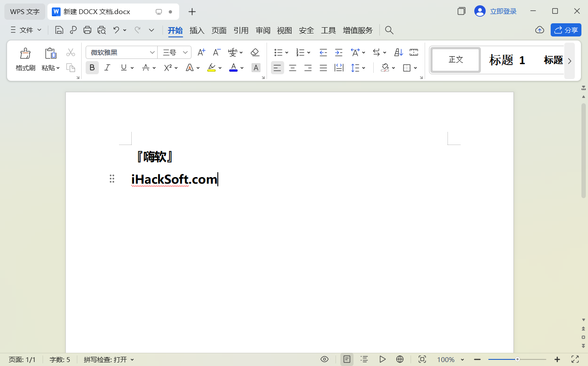Click the Cut scissors icon
The height and width of the screenshot is (366, 588).
71,53
